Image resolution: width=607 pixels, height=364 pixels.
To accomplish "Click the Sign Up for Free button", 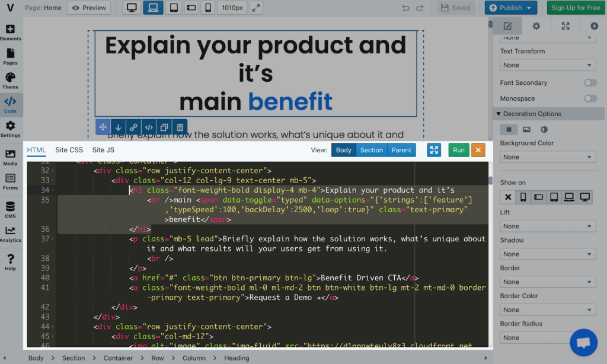I will [575, 8].
